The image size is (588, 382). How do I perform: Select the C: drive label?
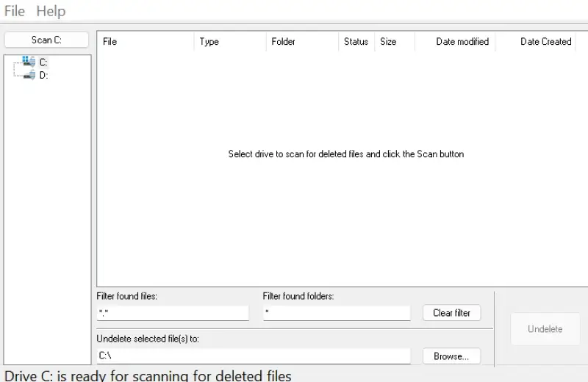pos(43,62)
